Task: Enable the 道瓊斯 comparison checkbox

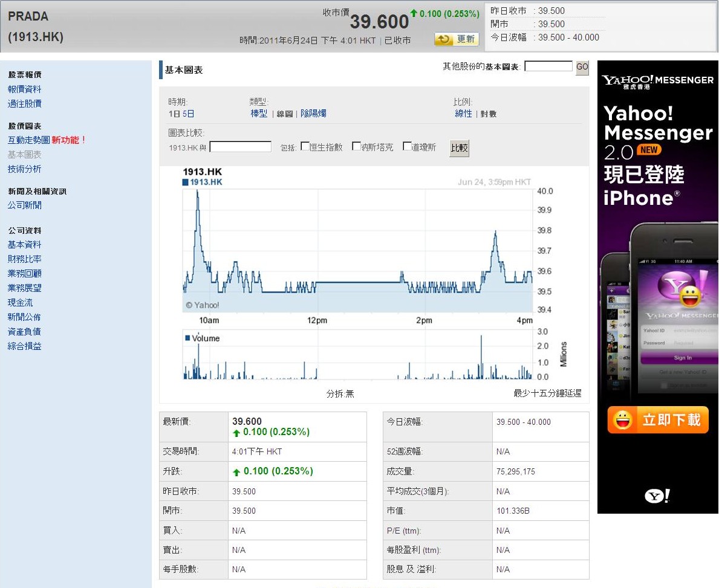Action: coord(407,146)
